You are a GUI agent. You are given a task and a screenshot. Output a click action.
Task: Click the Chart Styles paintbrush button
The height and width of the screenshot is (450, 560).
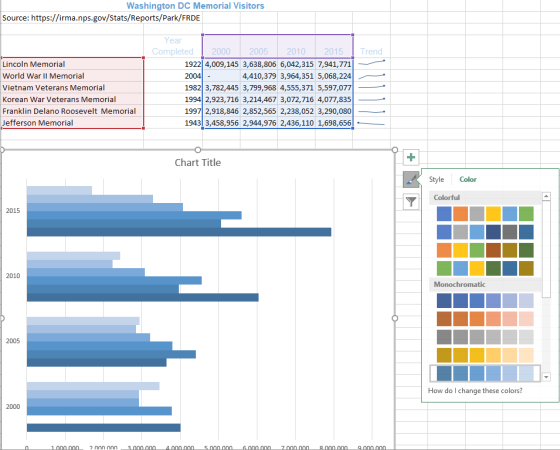pos(411,179)
